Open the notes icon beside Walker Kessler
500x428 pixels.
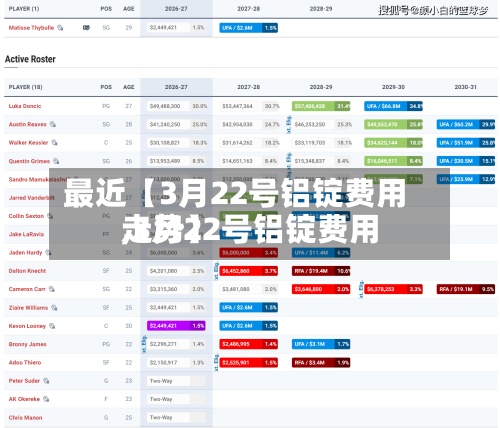[x=54, y=143]
